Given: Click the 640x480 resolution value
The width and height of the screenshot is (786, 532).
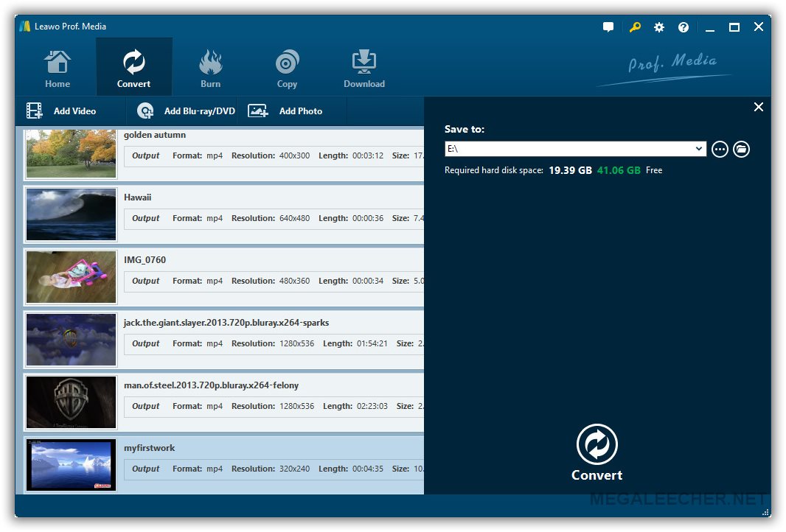Looking at the screenshot, I should click(294, 218).
